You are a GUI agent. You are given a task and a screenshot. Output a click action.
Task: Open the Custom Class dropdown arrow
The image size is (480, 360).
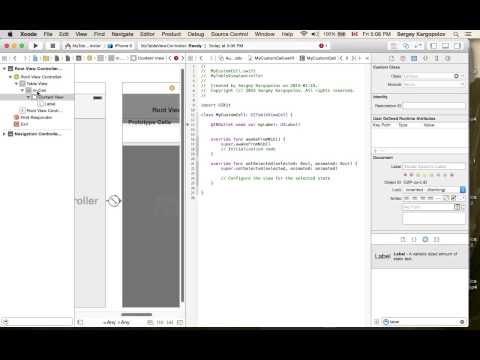(x=462, y=76)
